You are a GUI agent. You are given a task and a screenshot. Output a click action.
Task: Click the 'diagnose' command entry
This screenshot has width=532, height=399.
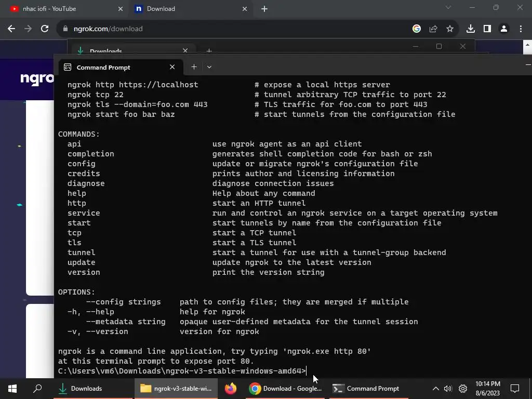(86, 183)
